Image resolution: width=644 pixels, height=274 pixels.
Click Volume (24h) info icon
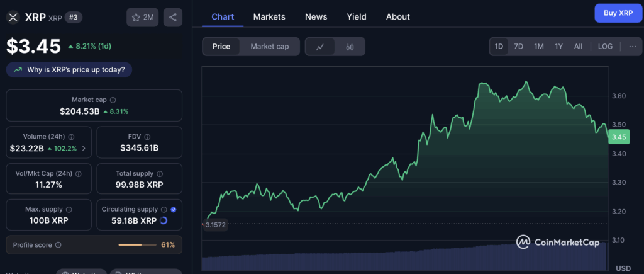(71, 137)
